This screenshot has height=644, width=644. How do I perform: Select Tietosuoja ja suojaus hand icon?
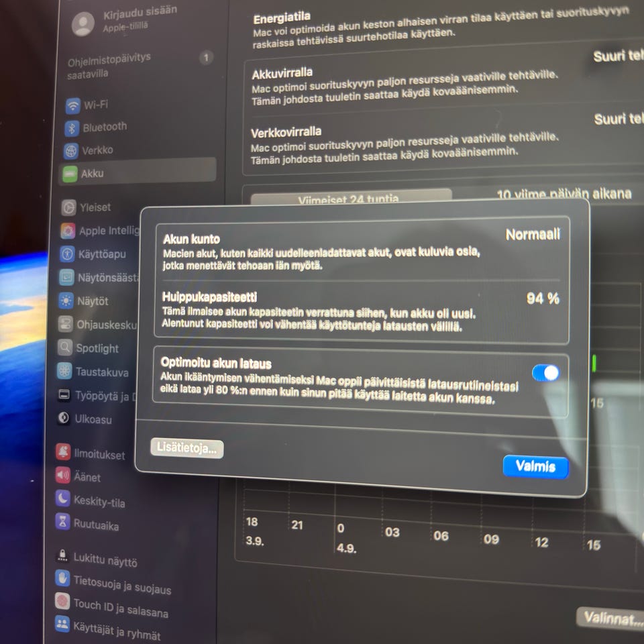coord(62,579)
